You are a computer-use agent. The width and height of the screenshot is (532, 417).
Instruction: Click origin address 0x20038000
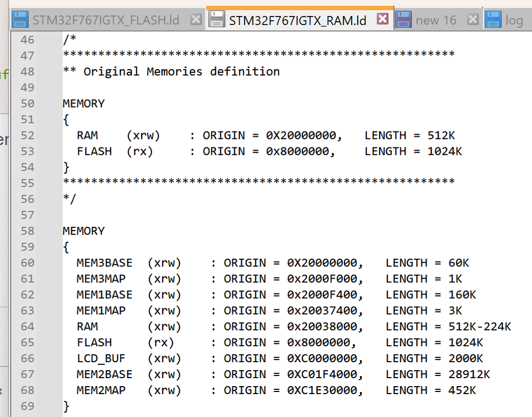coord(323,326)
